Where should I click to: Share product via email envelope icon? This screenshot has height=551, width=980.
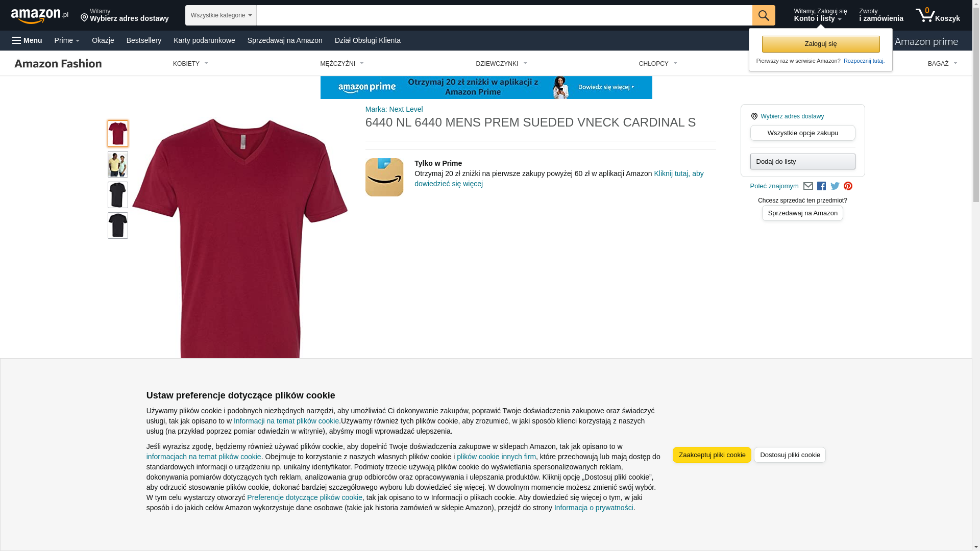pos(807,186)
